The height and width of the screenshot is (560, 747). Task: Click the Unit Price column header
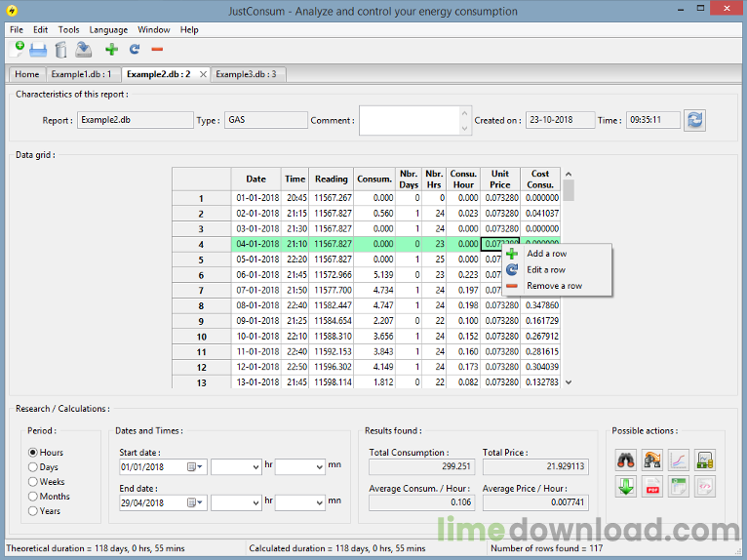point(500,180)
